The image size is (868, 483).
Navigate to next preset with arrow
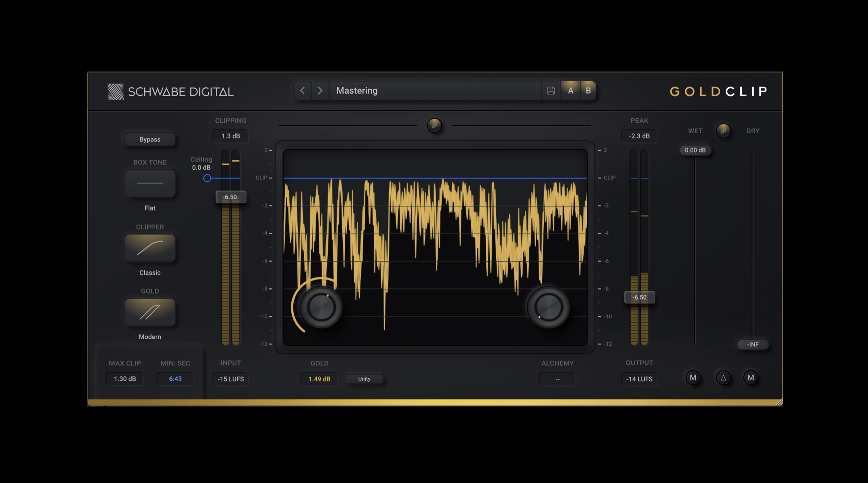coord(320,90)
